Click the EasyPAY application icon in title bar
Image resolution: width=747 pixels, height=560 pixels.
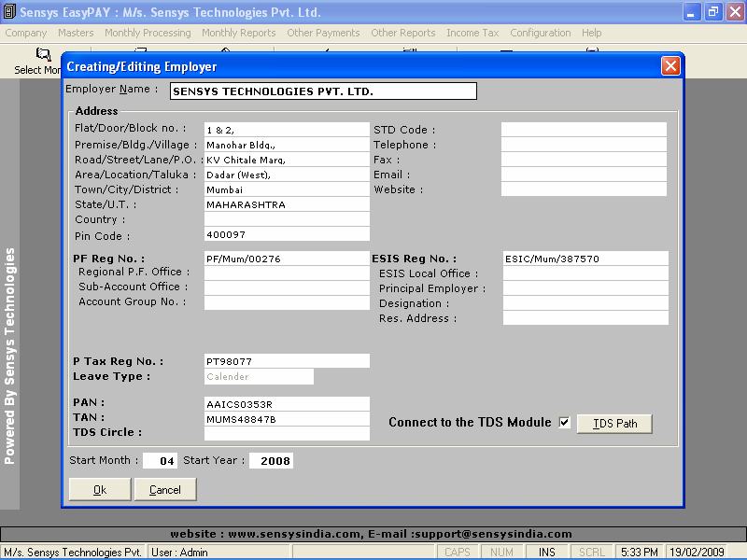tap(9, 11)
